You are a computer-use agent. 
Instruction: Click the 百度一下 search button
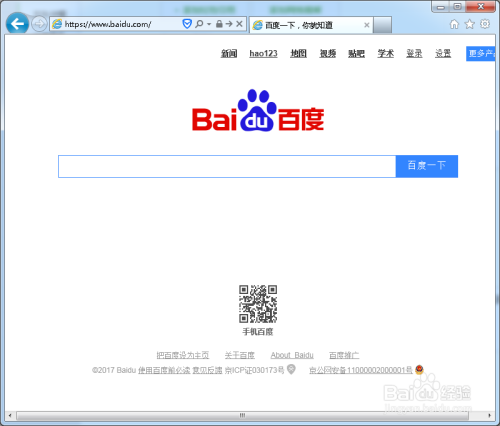pyautogui.click(x=427, y=166)
